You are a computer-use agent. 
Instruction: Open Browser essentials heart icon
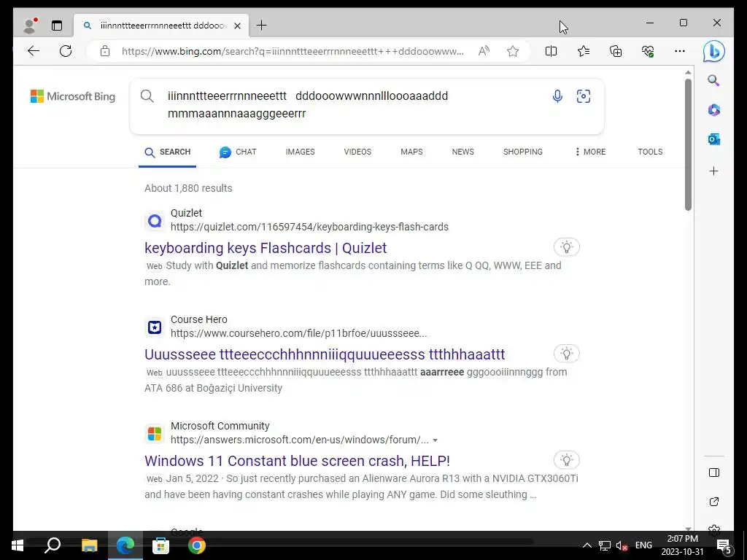point(648,51)
